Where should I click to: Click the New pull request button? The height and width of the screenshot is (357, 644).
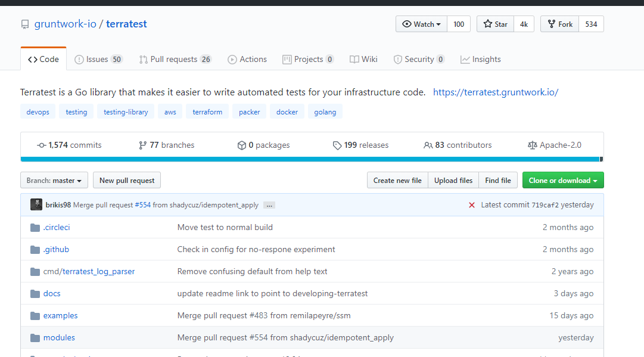click(x=127, y=181)
